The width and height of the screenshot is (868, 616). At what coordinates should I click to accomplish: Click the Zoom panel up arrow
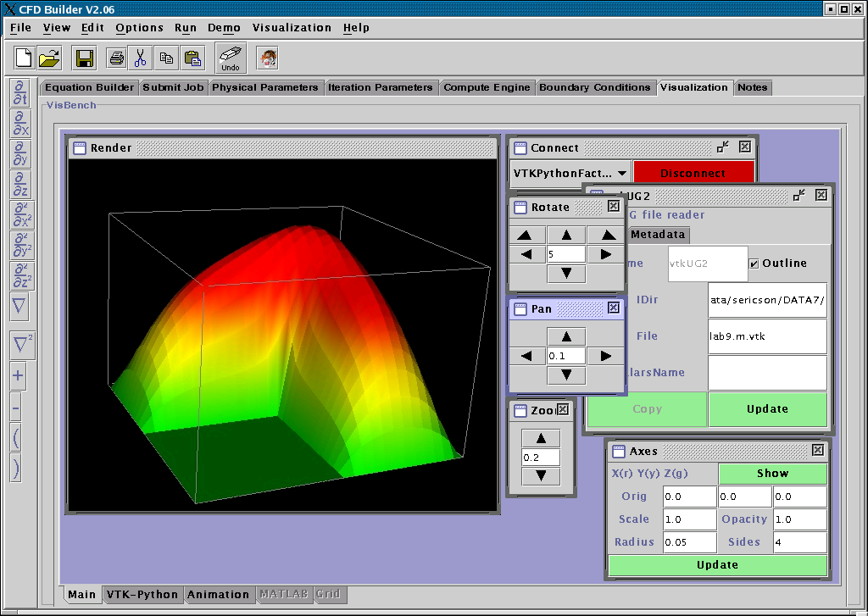point(542,438)
